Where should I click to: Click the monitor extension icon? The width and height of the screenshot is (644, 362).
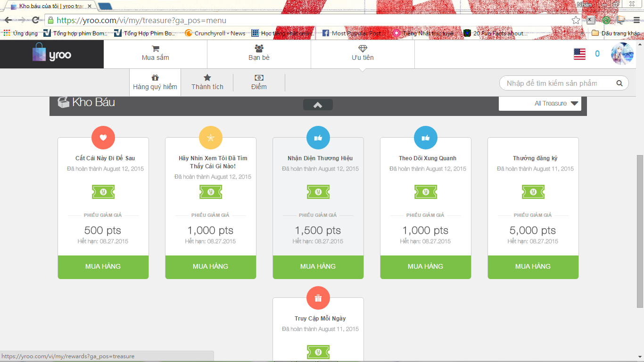(621, 20)
